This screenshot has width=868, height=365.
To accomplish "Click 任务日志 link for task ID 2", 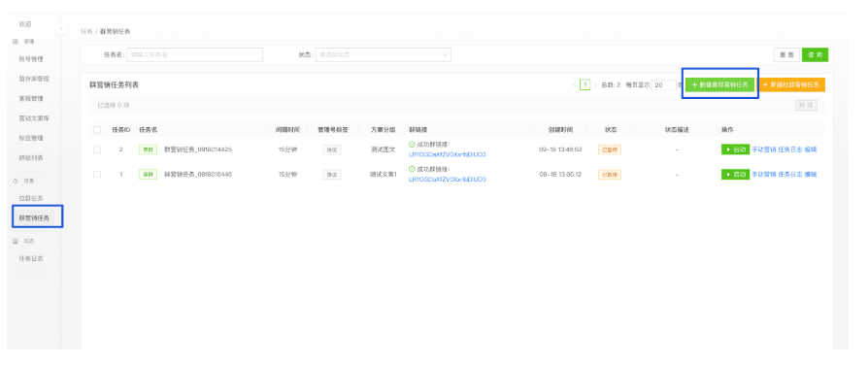I will 790,149.
